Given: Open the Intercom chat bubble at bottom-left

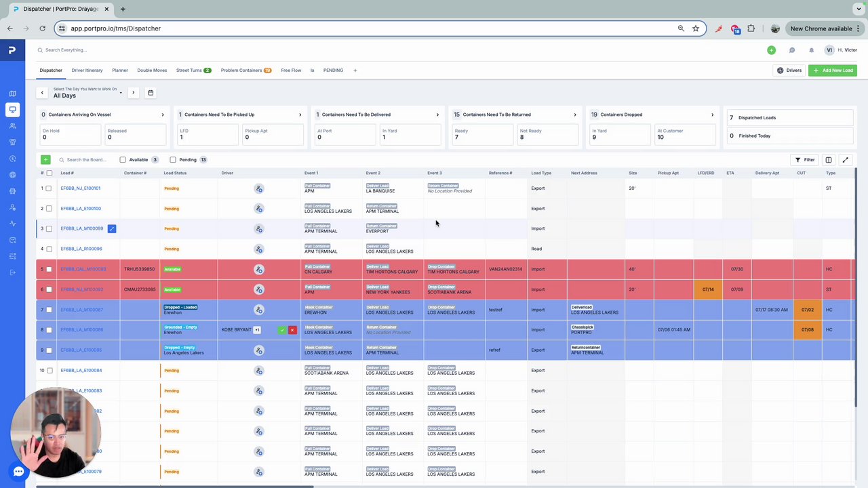Looking at the screenshot, I should [x=18, y=472].
